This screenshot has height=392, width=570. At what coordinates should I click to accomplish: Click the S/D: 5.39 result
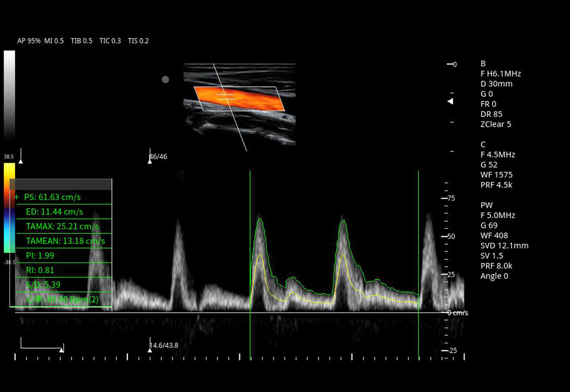coord(39,284)
